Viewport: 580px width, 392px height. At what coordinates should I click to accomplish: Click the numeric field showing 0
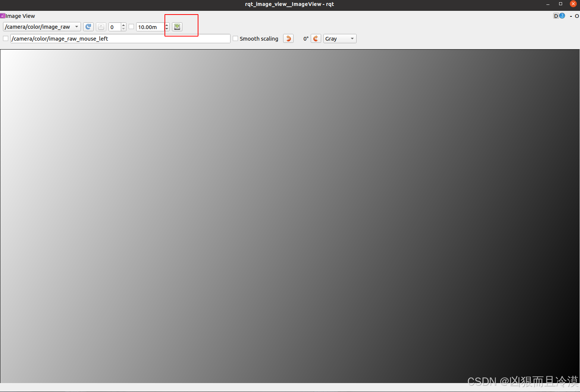115,27
